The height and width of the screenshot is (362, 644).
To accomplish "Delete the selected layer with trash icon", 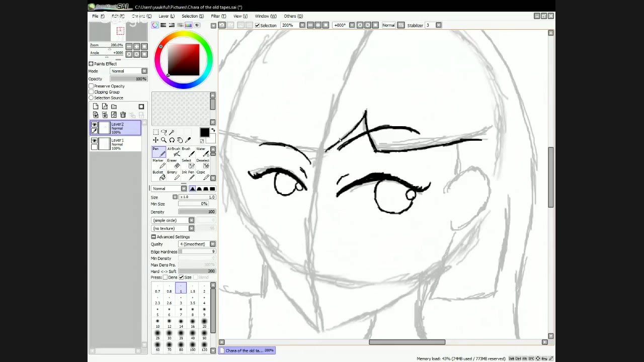I will point(123,115).
